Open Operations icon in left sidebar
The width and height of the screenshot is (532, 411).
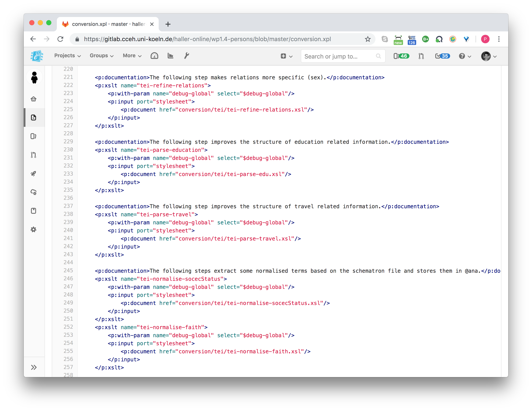pos(34,192)
